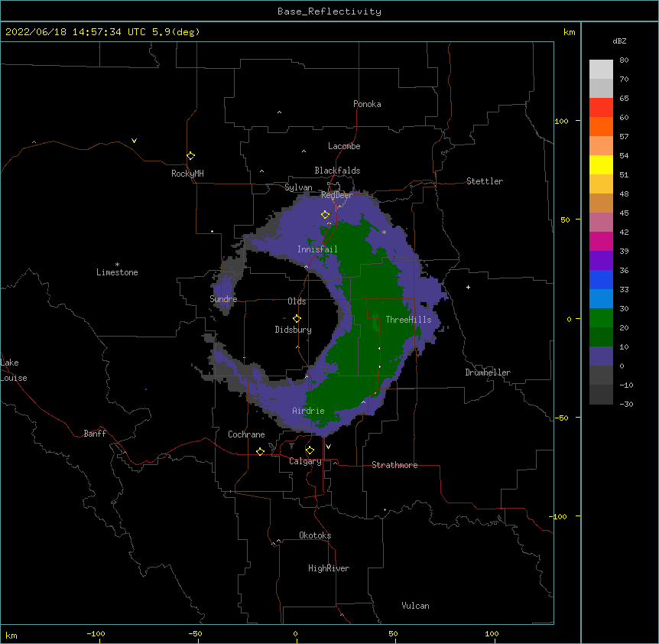This screenshot has width=659, height=644.
Task: Click the HighRiver city label
Action: tap(329, 568)
